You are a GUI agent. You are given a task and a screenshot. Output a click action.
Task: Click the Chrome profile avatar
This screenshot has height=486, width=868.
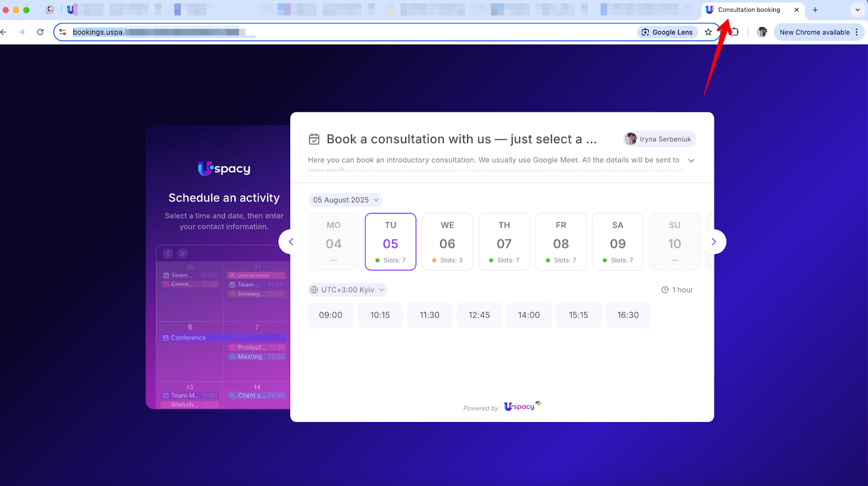click(x=762, y=32)
